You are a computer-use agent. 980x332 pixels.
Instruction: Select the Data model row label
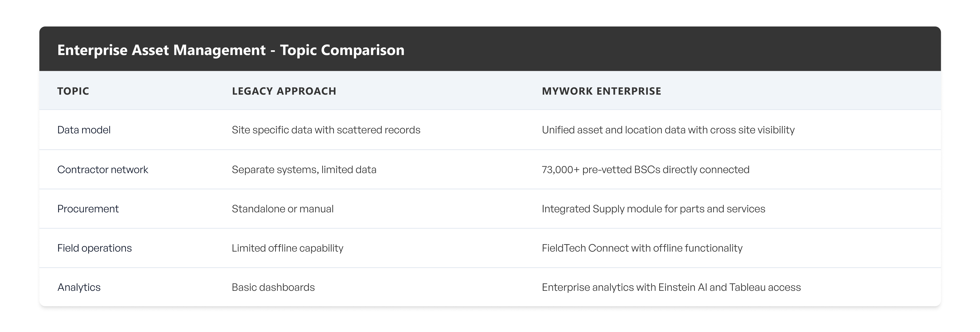click(84, 130)
